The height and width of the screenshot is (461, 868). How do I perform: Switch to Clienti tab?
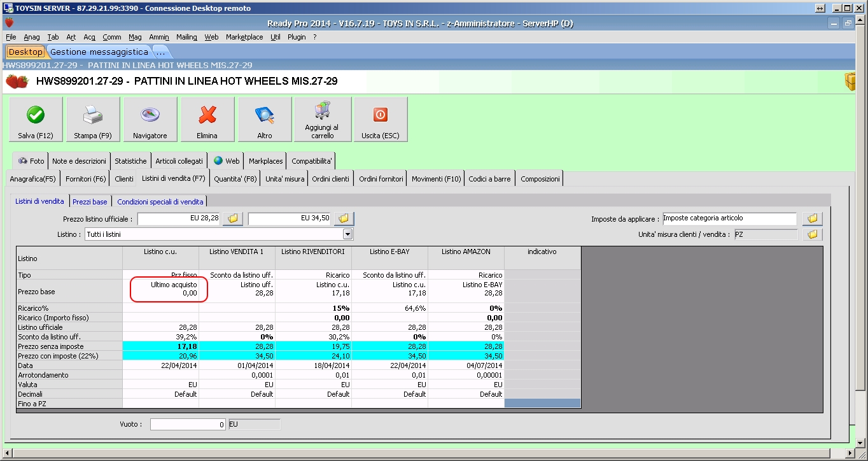[x=124, y=179]
